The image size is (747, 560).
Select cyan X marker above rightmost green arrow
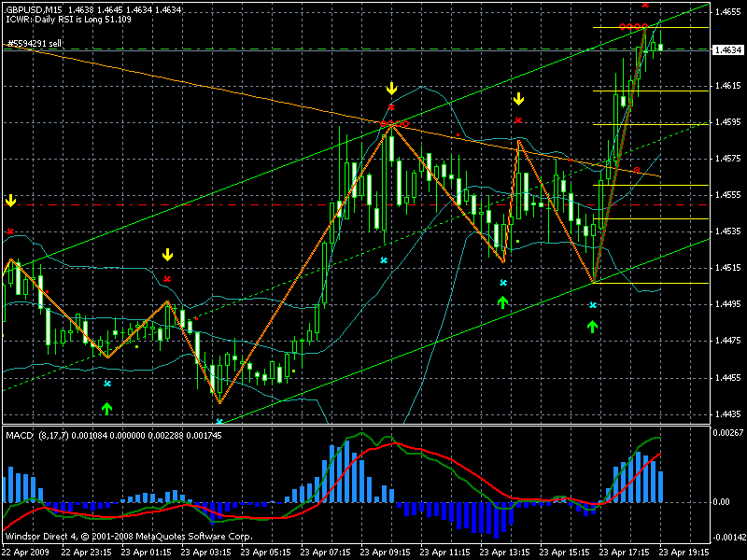click(592, 305)
